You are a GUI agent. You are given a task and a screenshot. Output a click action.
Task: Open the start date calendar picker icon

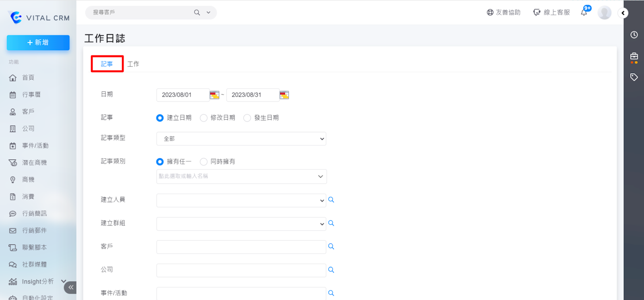click(215, 95)
